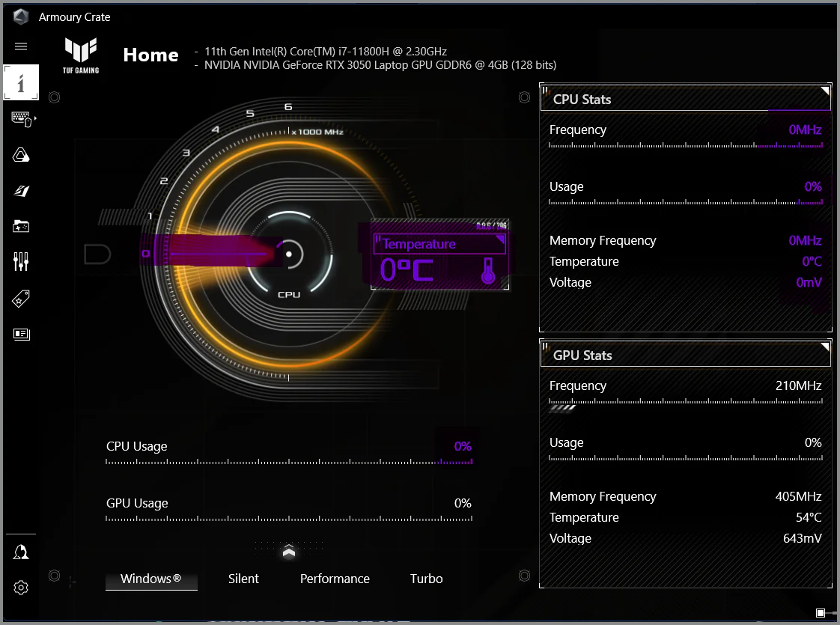This screenshot has width=840, height=625.
Task: Open the user account icon
Action: 21,552
